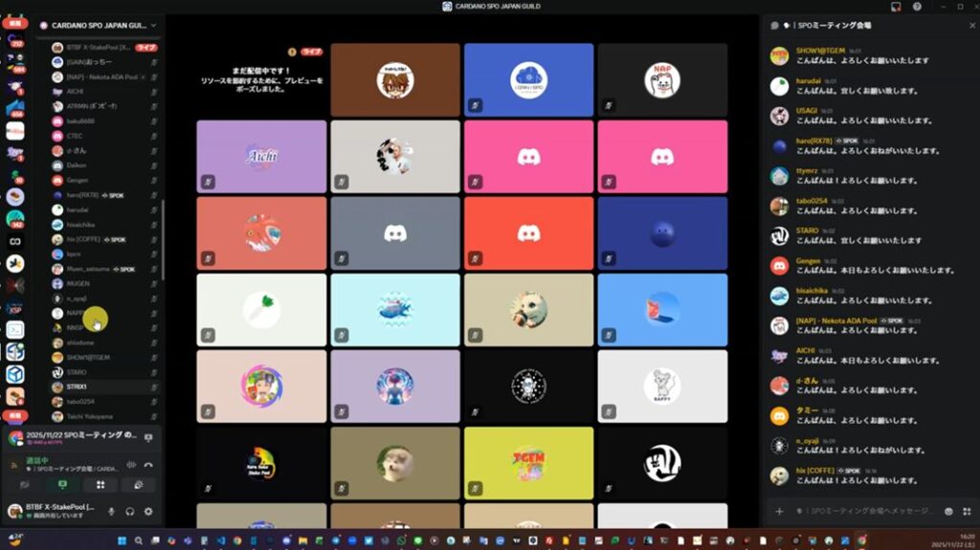Open activities launcher in voice panel
The width and height of the screenshot is (980, 550).
100,486
